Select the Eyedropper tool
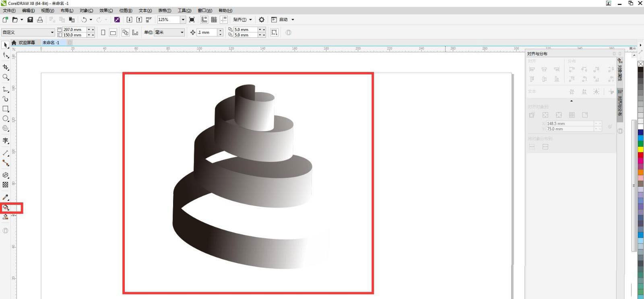Image resolution: width=644 pixels, height=299 pixels. pos(6,197)
